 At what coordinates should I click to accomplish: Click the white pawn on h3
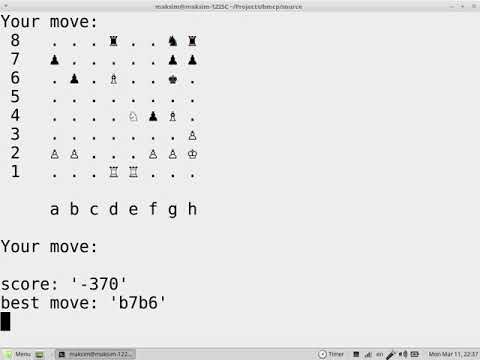[x=192, y=135]
